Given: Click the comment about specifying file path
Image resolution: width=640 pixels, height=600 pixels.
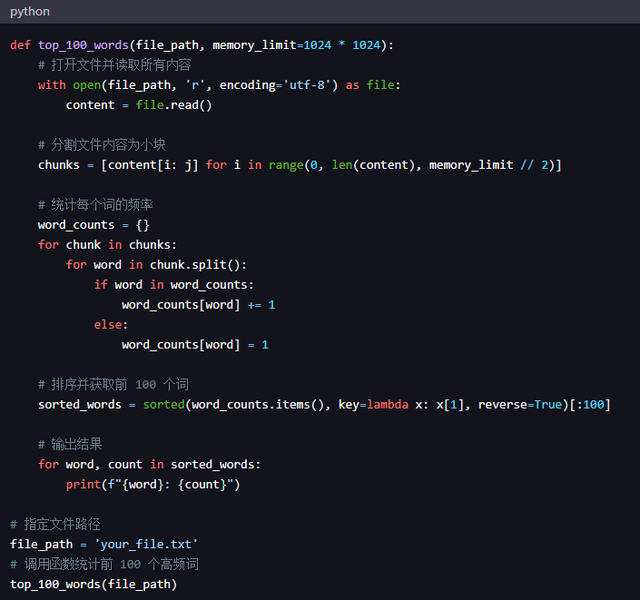Looking at the screenshot, I should pyautogui.click(x=55, y=524).
